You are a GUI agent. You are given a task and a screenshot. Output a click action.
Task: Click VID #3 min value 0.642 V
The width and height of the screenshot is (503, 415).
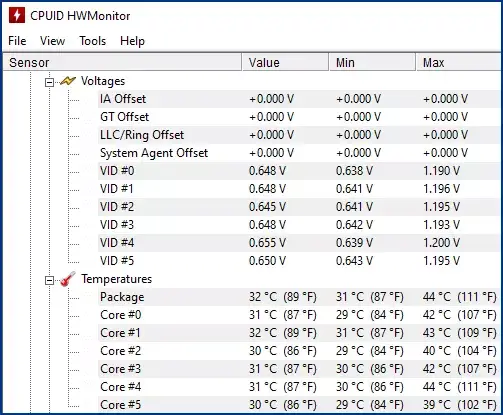click(354, 225)
